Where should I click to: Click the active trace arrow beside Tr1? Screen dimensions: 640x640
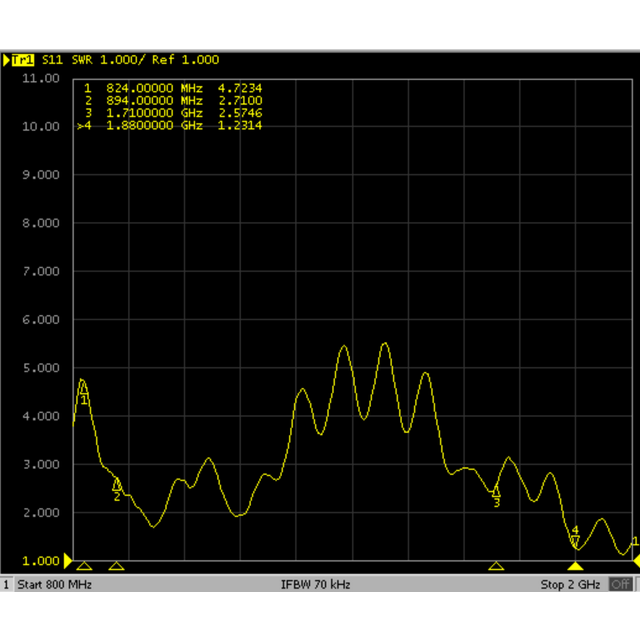[x=7, y=60]
